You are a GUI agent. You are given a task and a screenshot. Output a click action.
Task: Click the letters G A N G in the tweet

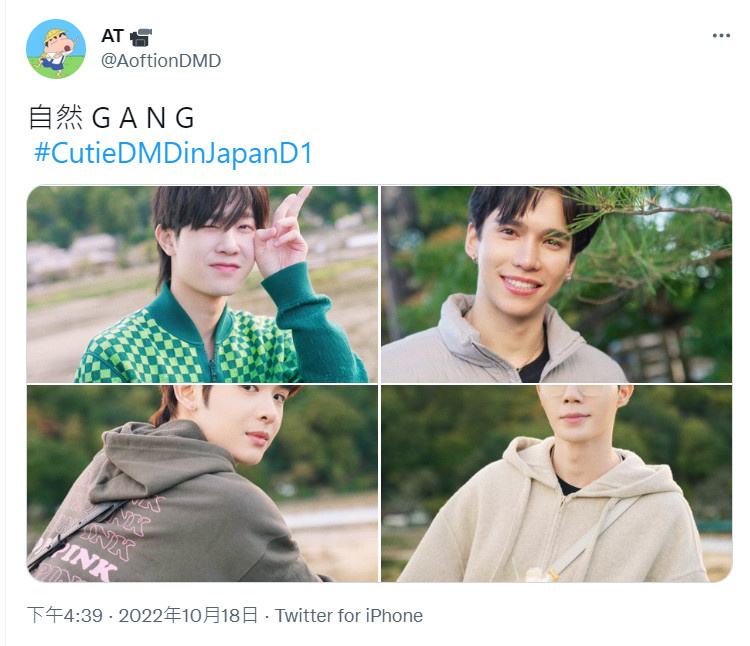click(x=143, y=118)
